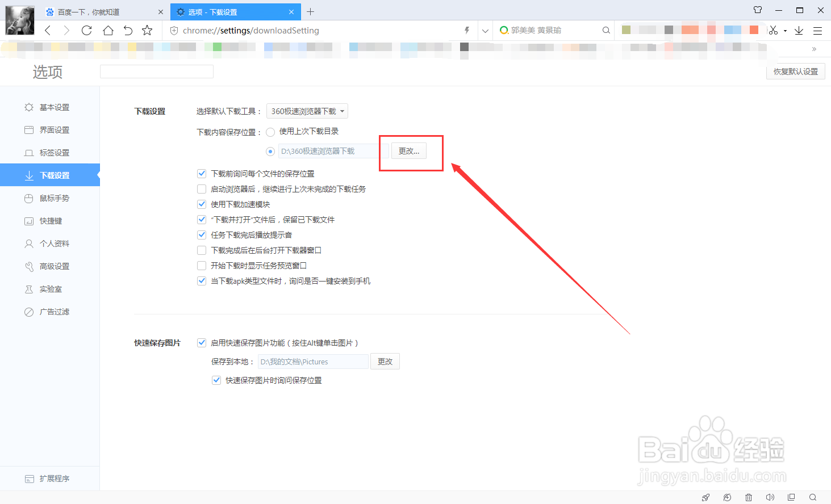
Task: Click the 恢复默认设置 button
Action: coord(795,72)
